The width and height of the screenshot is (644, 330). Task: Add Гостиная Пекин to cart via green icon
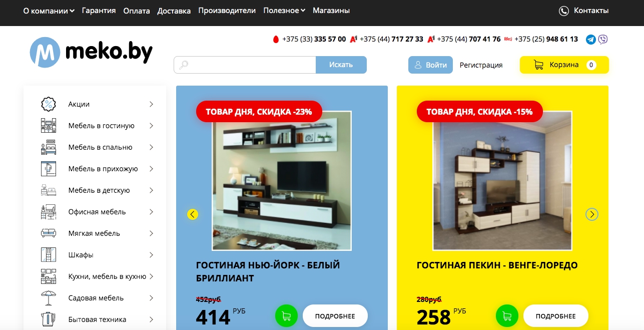pyautogui.click(x=507, y=316)
